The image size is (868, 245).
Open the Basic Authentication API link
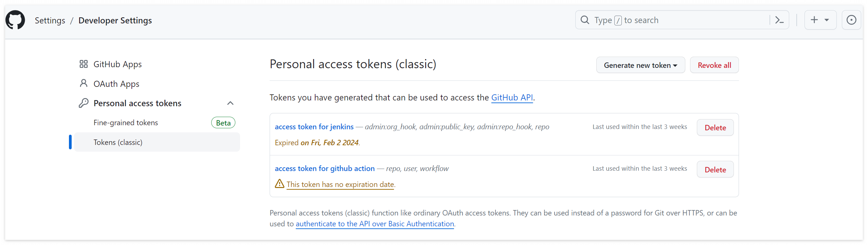coord(375,224)
